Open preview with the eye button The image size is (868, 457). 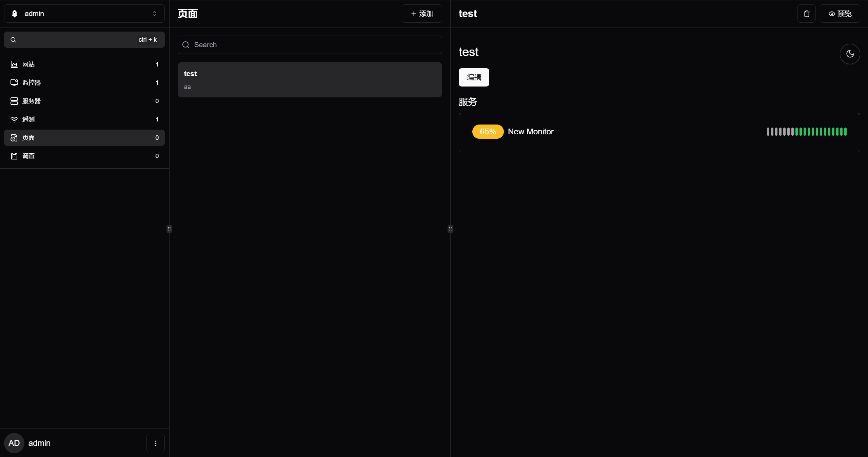click(840, 14)
